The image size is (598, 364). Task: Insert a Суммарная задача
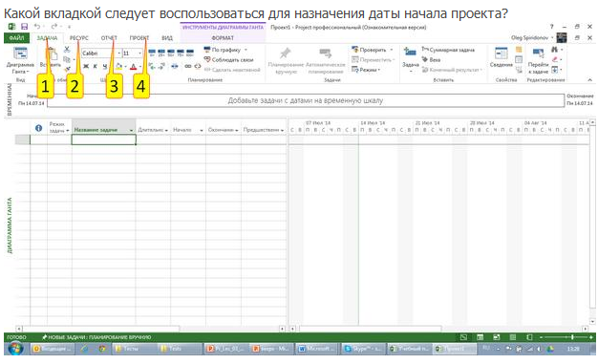448,50
